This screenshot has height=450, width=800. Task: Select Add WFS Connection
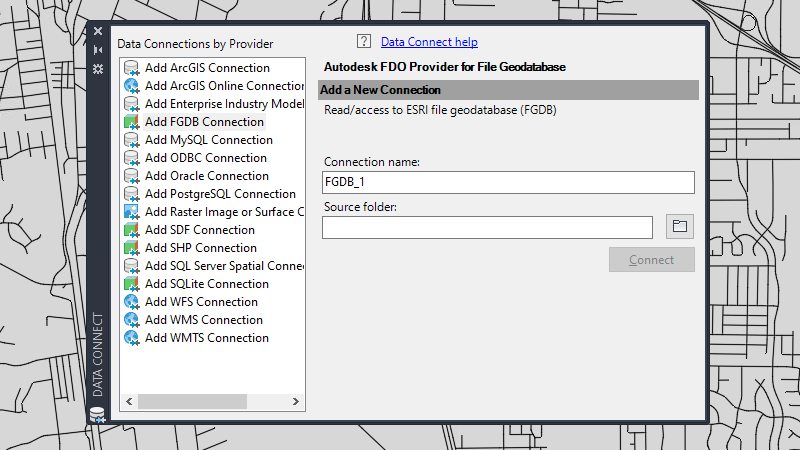[x=201, y=302]
